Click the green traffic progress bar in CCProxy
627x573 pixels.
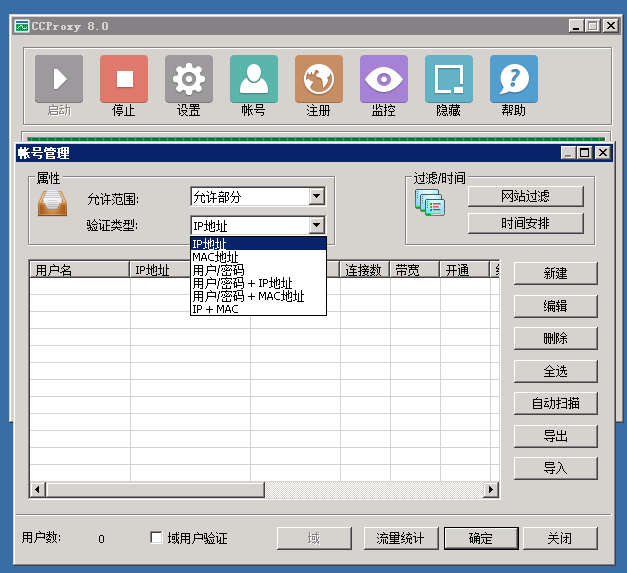(x=316, y=139)
